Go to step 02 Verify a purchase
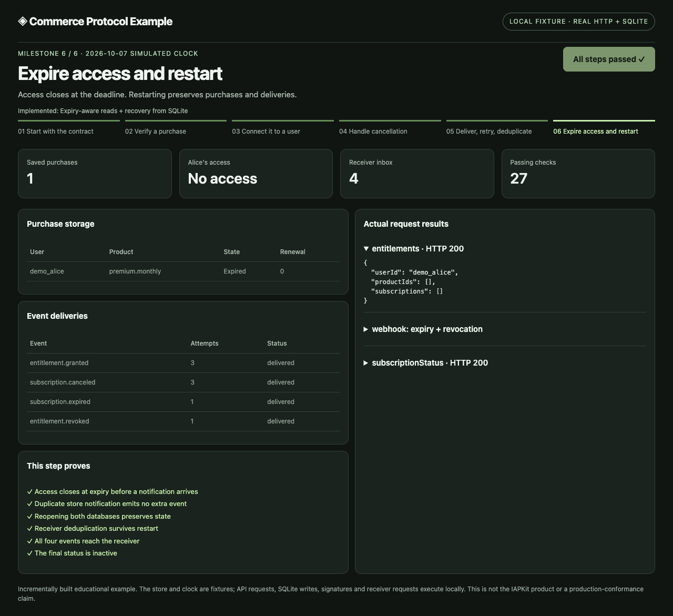Viewport: 673px width, 616px height. click(x=176, y=128)
